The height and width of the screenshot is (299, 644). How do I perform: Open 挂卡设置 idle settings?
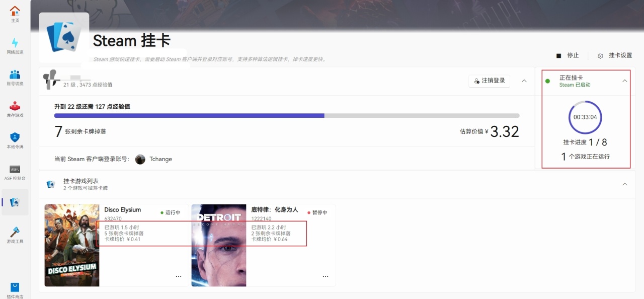pos(614,56)
